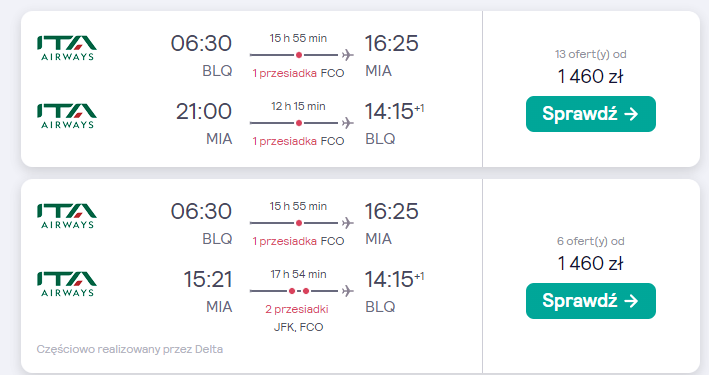
Task: Click '13 ofert(y) od' offers text
Action: click(591, 54)
